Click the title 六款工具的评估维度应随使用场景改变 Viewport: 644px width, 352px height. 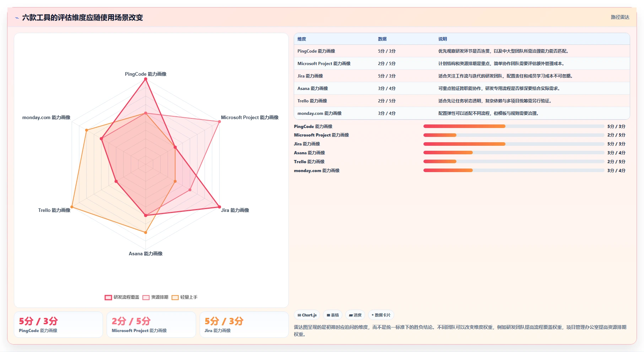coord(82,17)
